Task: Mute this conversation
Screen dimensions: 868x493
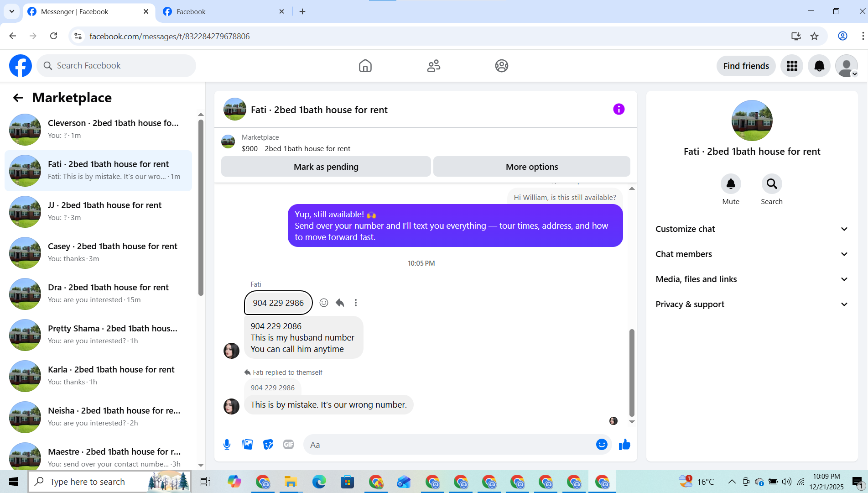Action: tap(731, 184)
